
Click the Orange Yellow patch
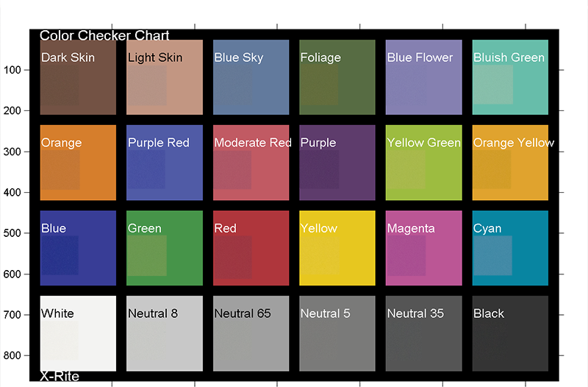[510, 163]
